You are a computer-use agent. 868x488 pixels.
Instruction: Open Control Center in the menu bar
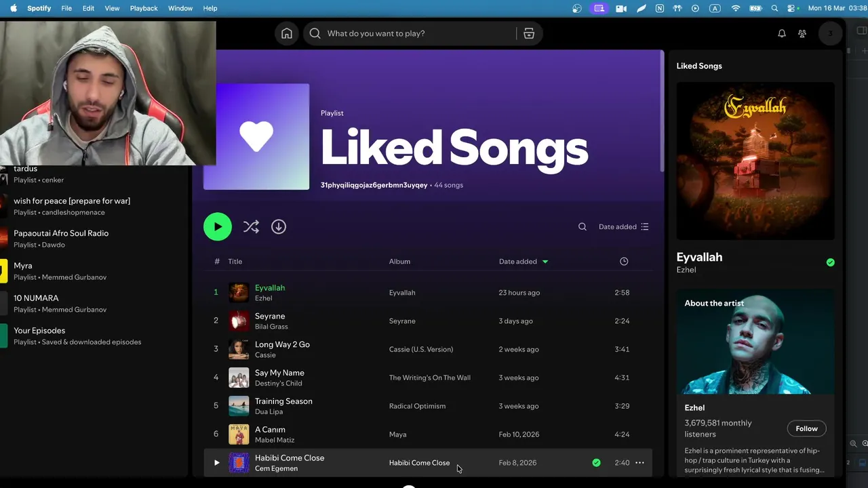click(792, 8)
